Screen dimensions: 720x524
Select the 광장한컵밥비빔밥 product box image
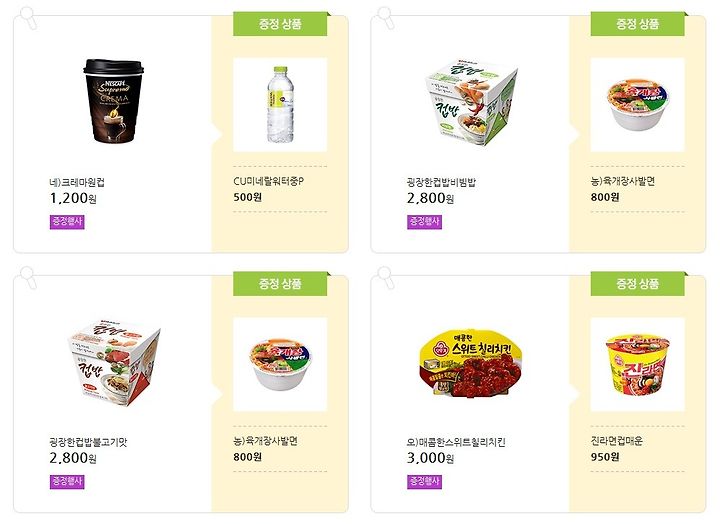[471, 102]
